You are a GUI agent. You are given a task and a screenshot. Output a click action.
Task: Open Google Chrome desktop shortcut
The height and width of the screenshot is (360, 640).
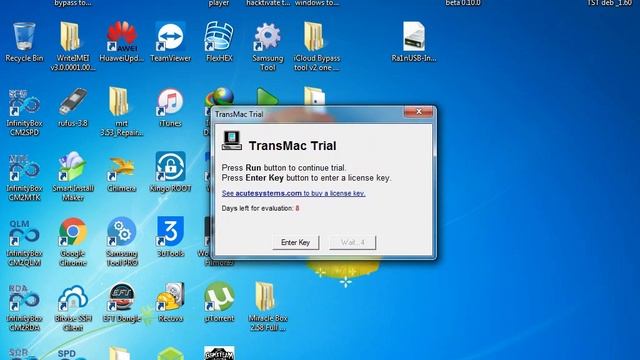point(73,242)
